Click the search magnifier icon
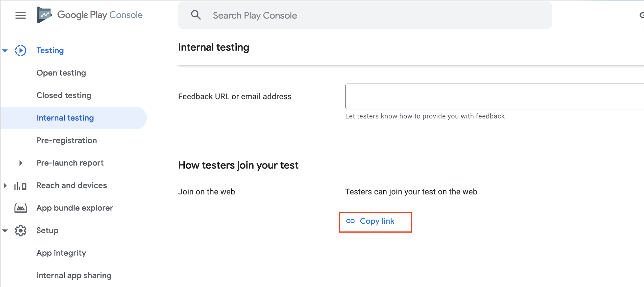Image resolution: width=644 pixels, height=287 pixels. coord(196,15)
